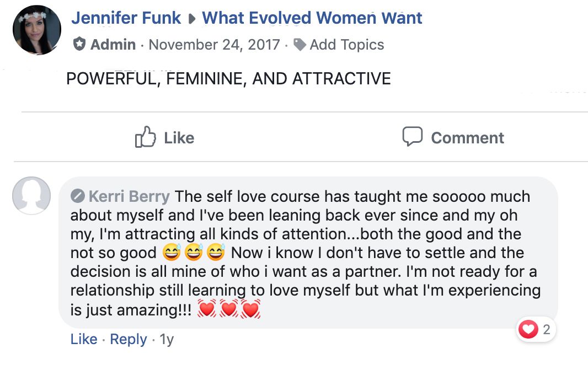
Task: Click the arrow between author and group name
Action: (191, 19)
